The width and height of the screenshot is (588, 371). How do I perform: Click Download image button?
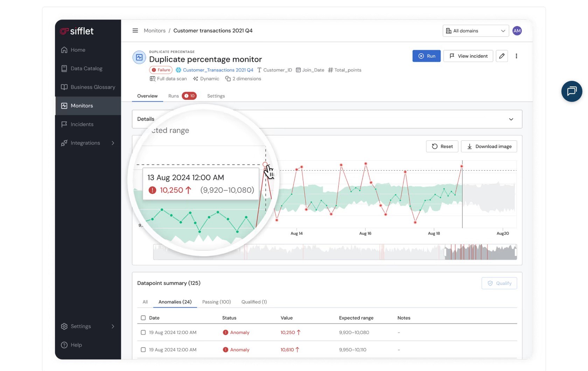(489, 146)
